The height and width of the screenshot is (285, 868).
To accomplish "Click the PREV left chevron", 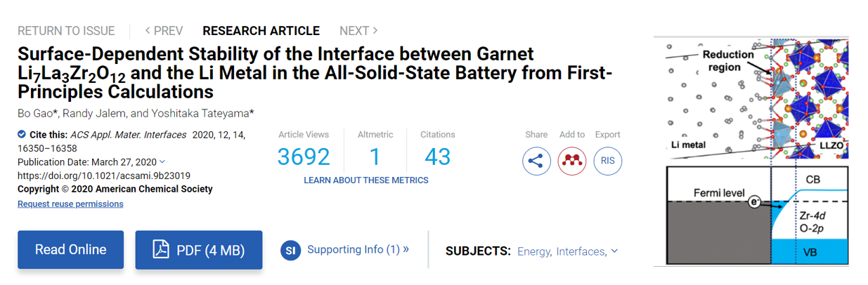I will click(x=148, y=31).
